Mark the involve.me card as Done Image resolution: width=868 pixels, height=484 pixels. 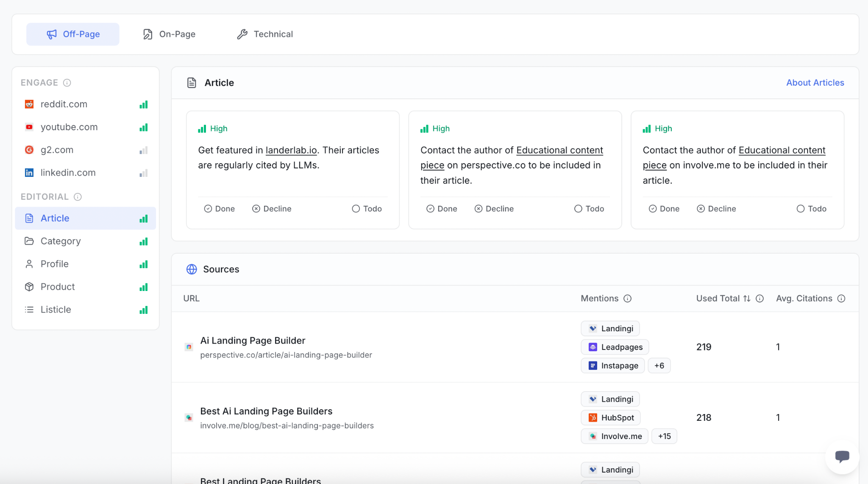tap(664, 209)
